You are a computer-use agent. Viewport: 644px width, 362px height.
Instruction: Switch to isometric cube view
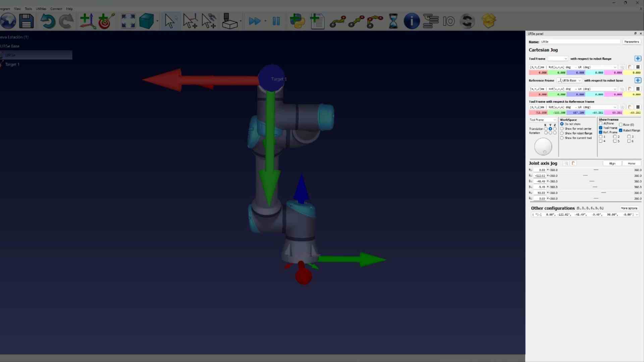click(x=146, y=21)
